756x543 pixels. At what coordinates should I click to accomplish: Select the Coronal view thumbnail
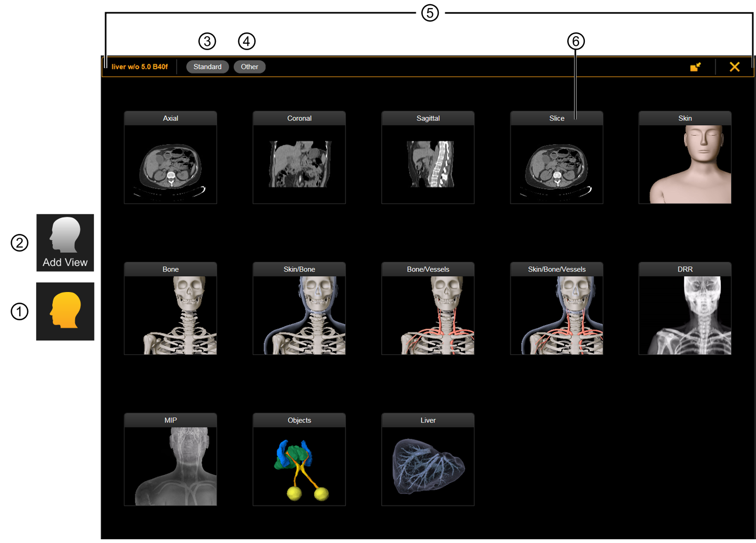[299, 157]
